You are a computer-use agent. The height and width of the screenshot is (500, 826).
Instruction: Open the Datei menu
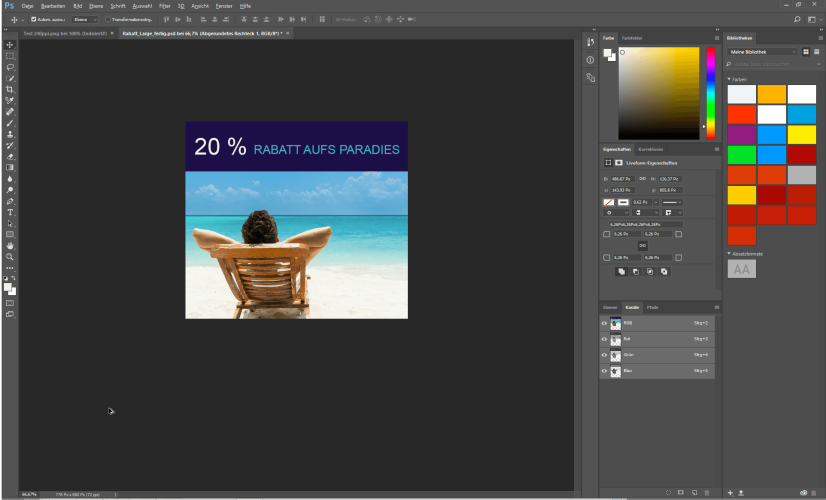click(27, 6)
